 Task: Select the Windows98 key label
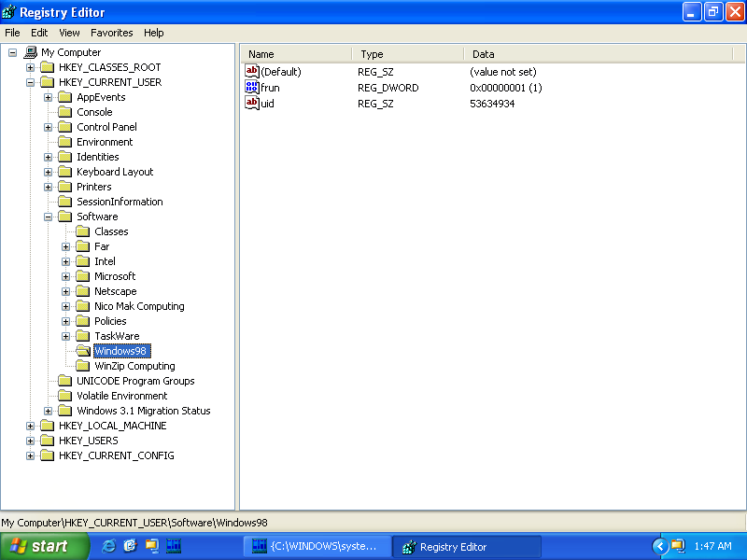[122, 351]
